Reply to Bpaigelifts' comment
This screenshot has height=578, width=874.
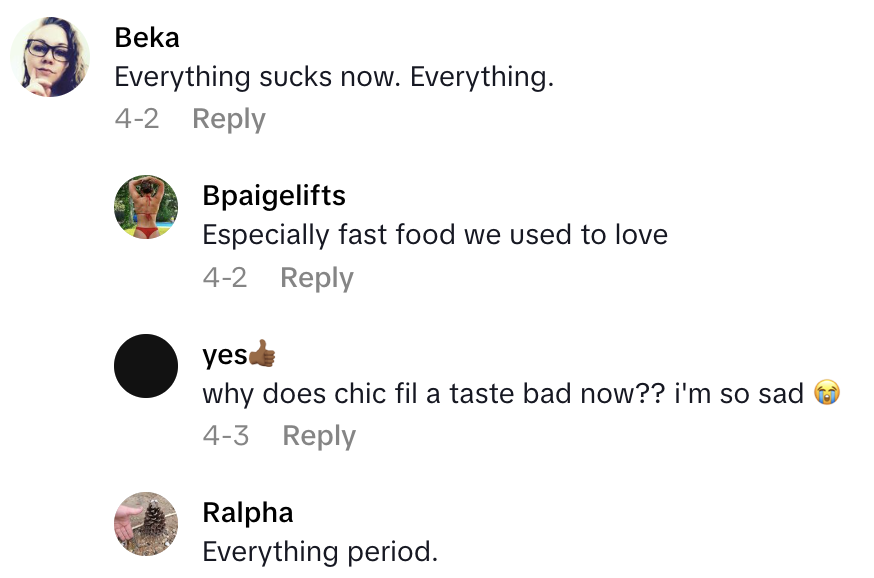coord(316,277)
